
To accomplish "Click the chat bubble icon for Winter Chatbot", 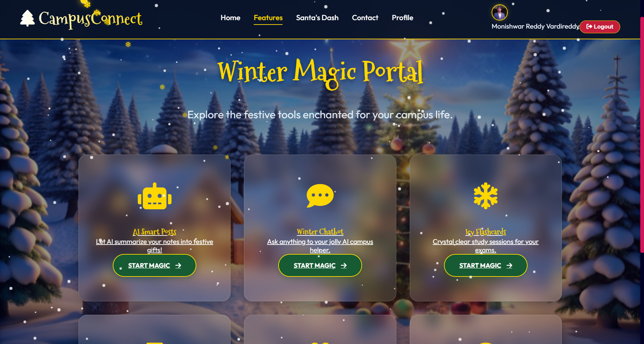I will pyautogui.click(x=320, y=196).
